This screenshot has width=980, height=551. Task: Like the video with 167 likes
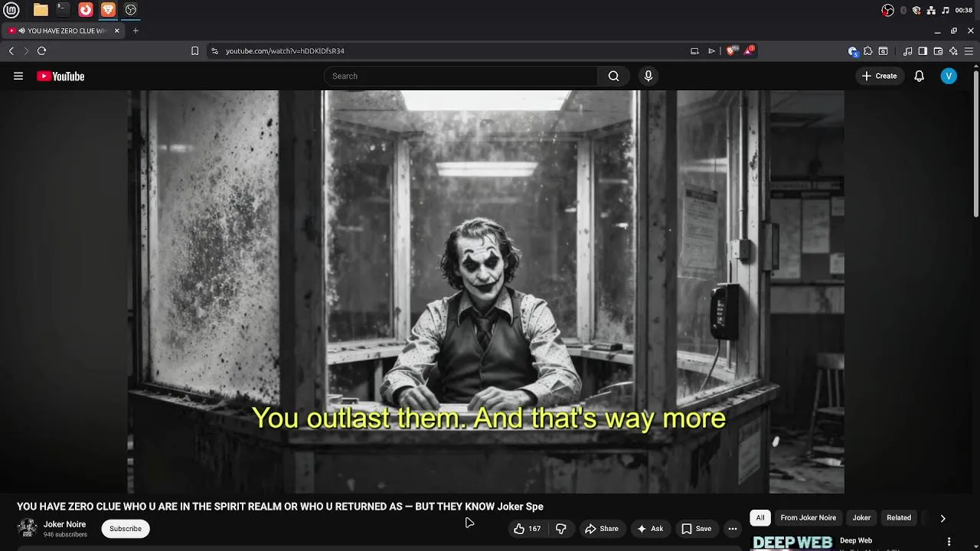[528, 529]
